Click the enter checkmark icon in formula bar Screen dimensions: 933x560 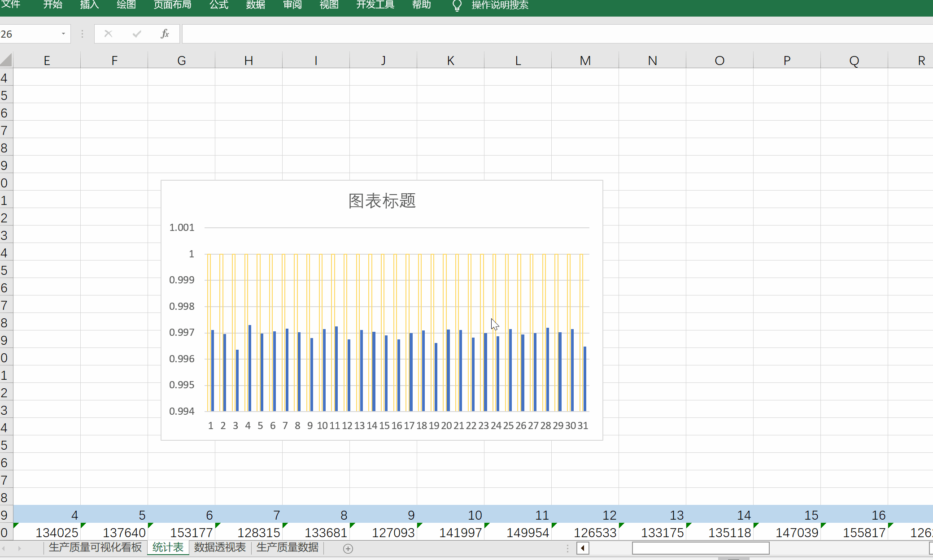[137, 34]
